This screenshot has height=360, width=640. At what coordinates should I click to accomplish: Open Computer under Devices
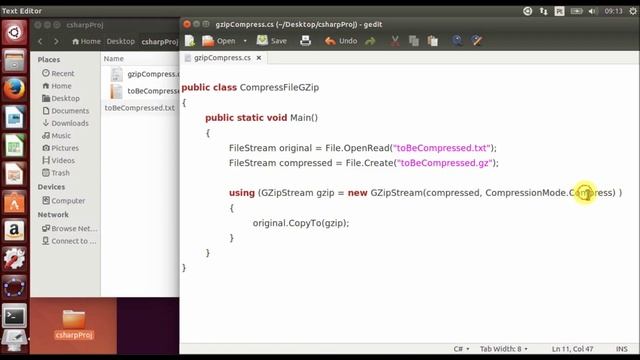(x=64, y=201)
